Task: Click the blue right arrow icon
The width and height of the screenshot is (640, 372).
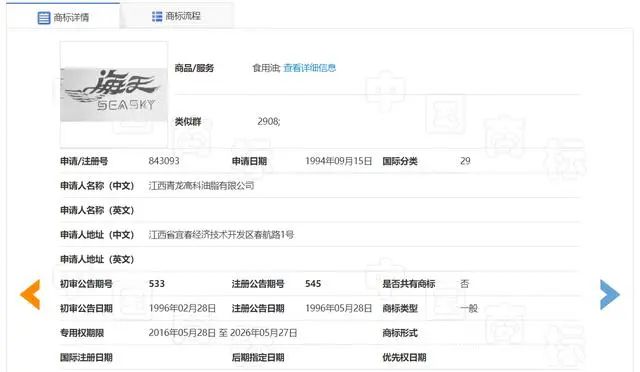Action: pyautogui.click(x=610, y=294)
